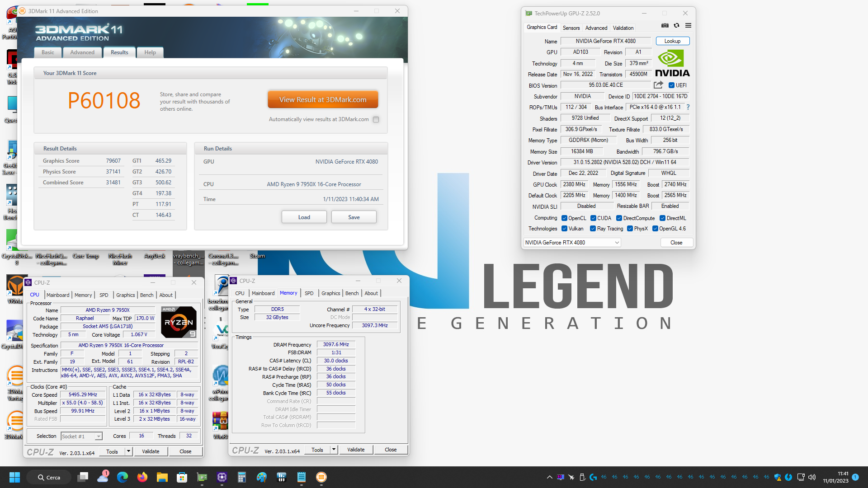Viewport: 868px width, 488px height.
Task: Open the GPU-Z hamburger menu
Action: pos(688,26)
